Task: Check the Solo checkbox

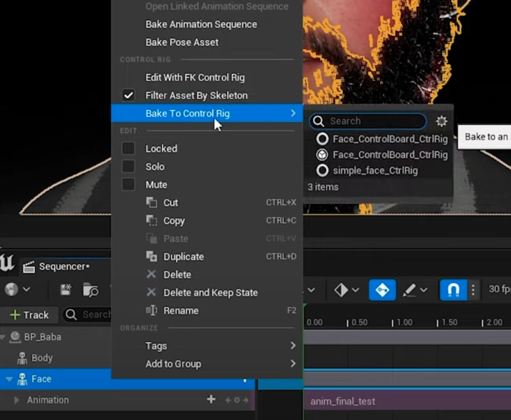Action: pos(128,166)
